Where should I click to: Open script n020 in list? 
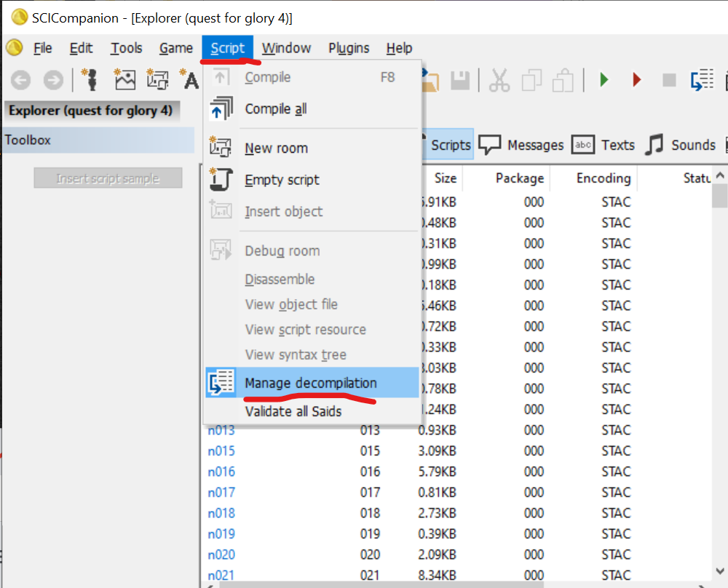tap(221, 555)
